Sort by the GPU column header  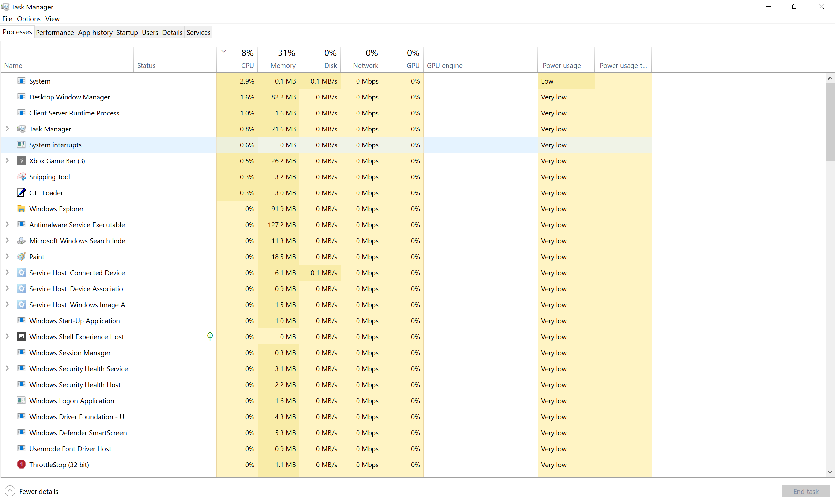(402, 59)
